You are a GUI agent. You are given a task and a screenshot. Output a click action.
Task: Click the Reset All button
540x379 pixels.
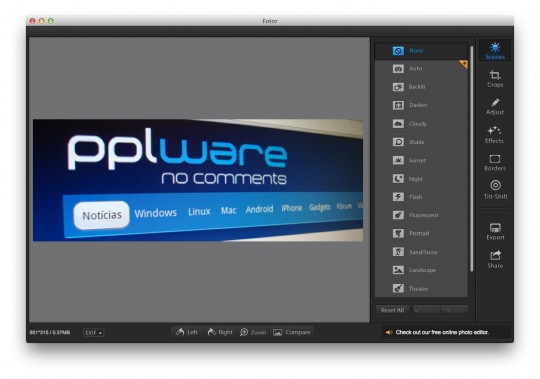coord(392,310)
